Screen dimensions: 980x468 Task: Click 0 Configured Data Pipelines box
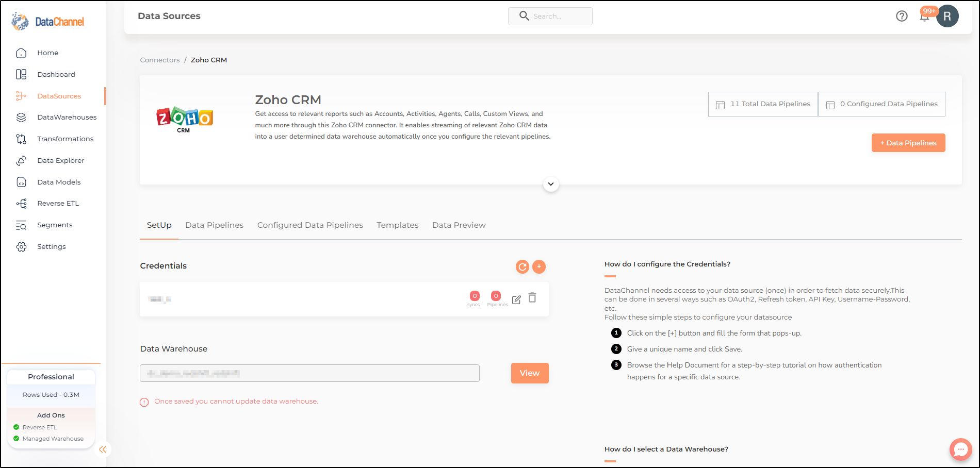point(881,104)
